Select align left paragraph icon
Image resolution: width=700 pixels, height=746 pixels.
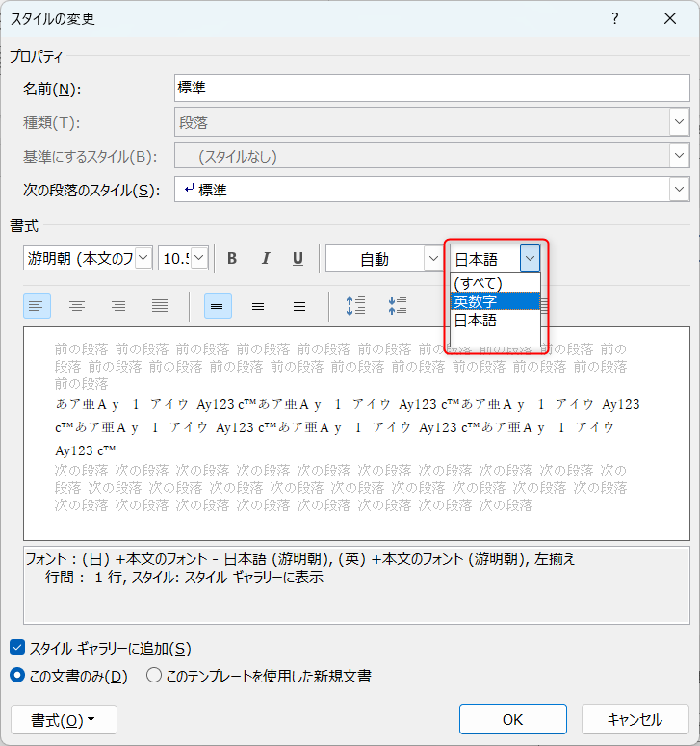coord(37,306)
